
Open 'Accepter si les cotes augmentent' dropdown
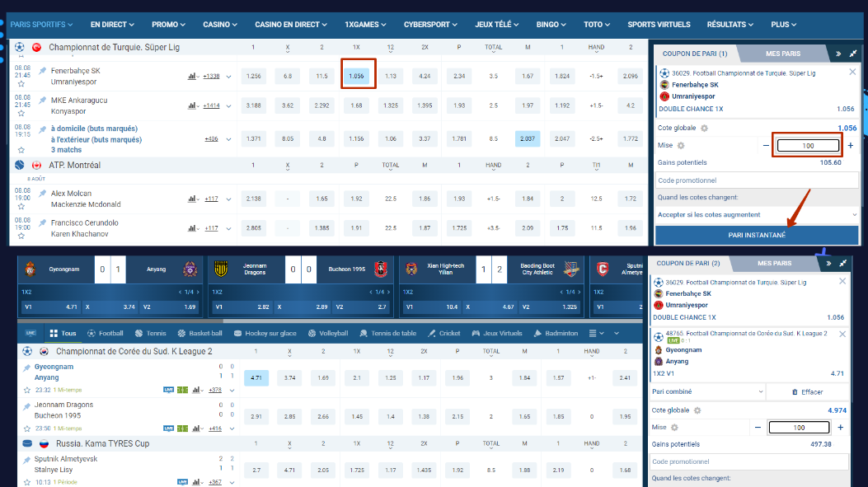point(757,215)
